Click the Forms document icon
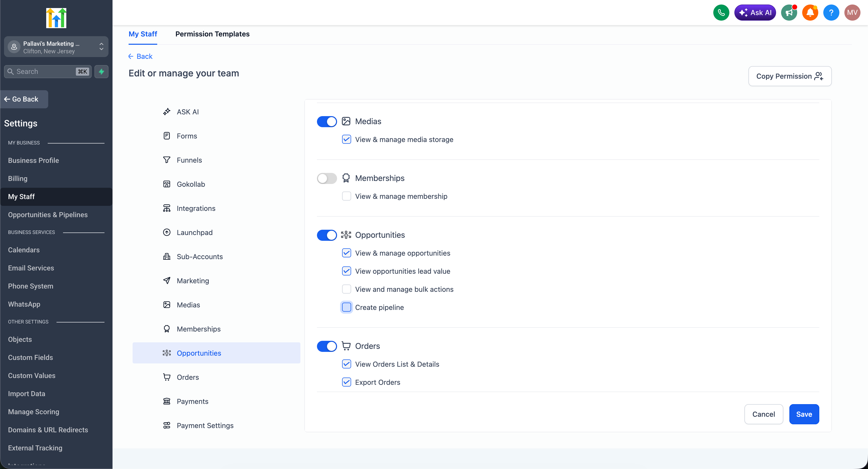868x469 pixels. (x=167, y=136)
